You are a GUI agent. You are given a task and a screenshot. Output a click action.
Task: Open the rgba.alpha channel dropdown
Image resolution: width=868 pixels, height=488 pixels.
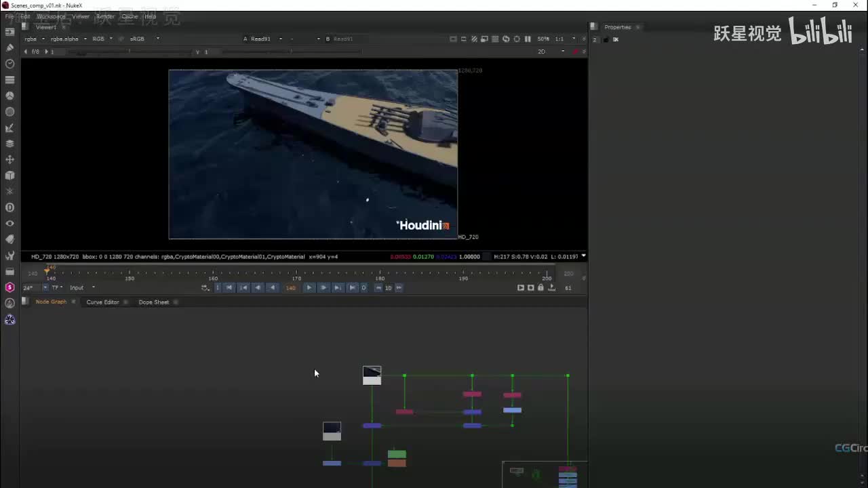click(x=68, y=39)
